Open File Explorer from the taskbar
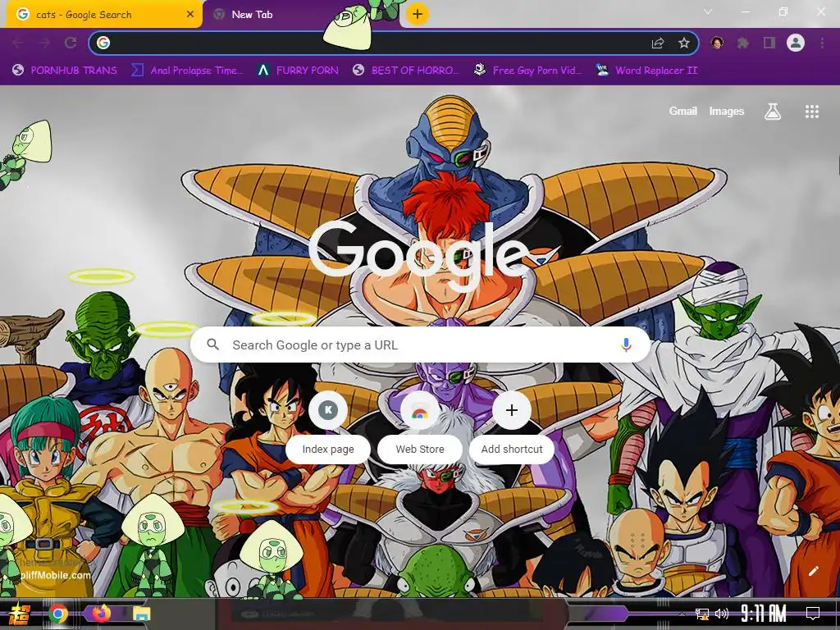The image size is (840, 630). (x=142, y=614)
